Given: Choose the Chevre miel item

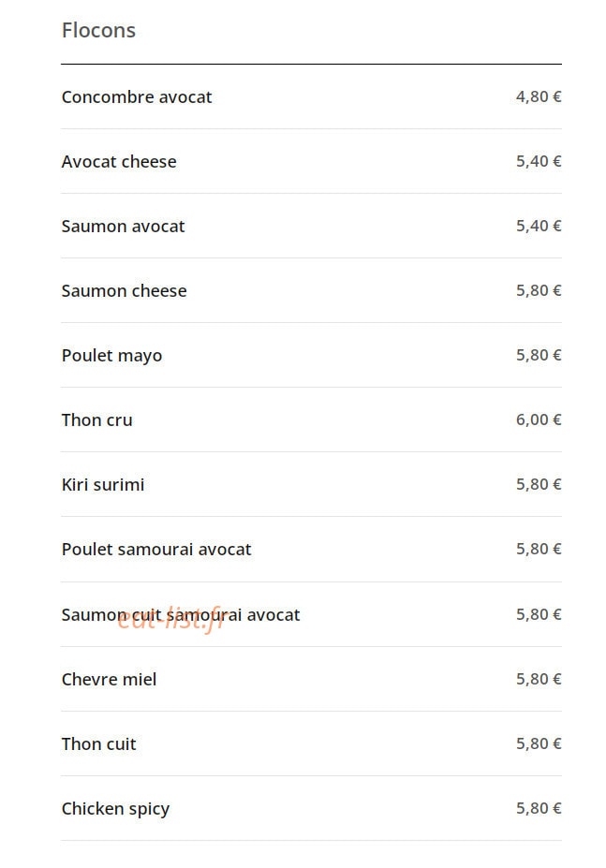Looking at the screenshot, I should (x=110, y=679).
